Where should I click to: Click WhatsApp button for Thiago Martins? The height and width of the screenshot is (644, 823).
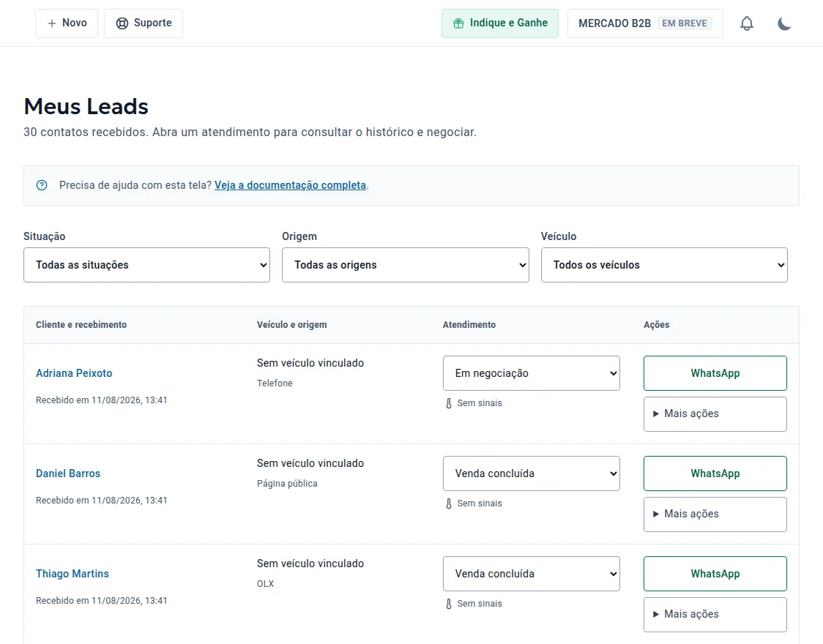(x=715, y=574)
